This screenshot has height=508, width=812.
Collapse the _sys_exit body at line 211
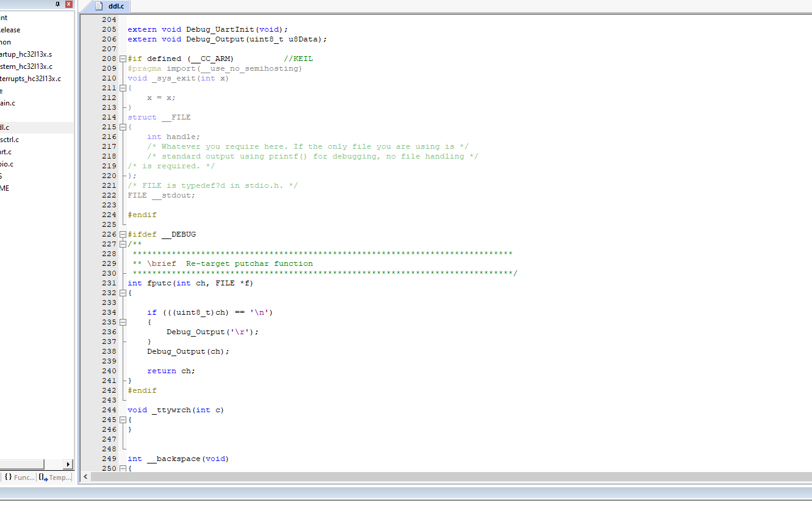(123, 88)
